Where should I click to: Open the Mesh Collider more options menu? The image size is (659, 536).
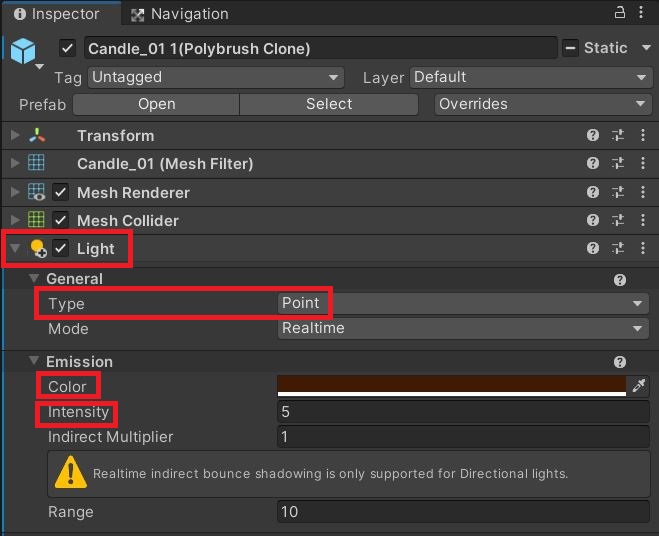(643, 220)
